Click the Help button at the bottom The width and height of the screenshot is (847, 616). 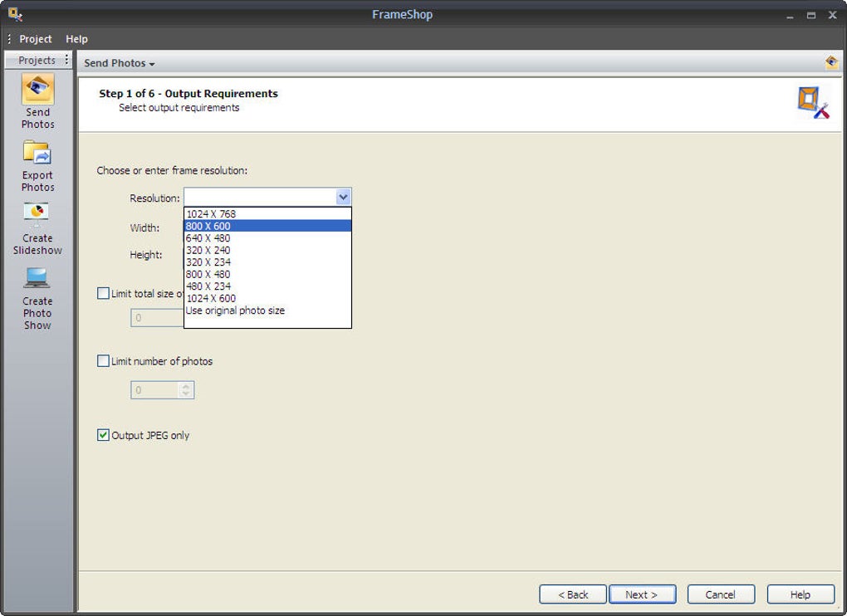(800, 594)
